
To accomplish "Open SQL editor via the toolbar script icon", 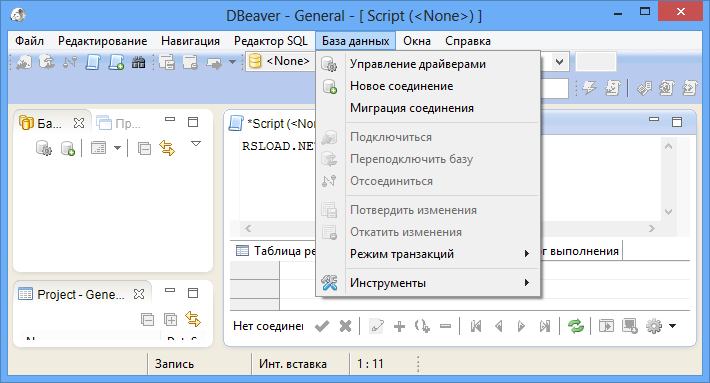I will [x=93, y=62].
